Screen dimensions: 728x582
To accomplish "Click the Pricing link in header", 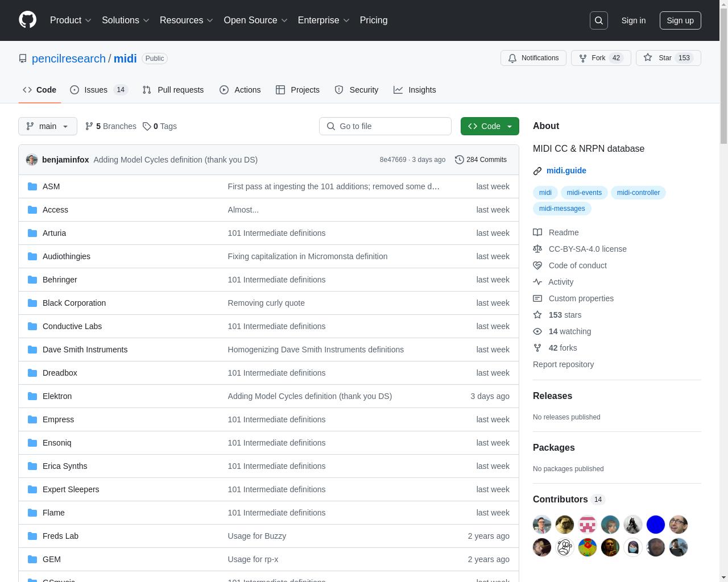I will tap(374, 20).
